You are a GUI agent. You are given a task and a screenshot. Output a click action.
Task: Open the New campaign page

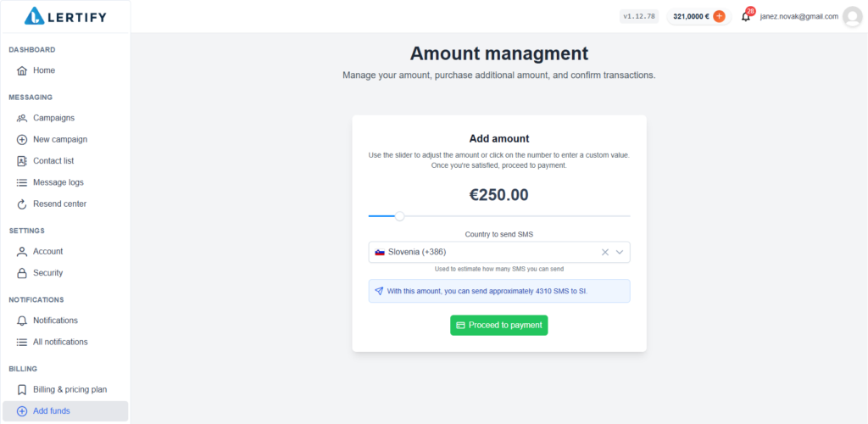(59, 139)
